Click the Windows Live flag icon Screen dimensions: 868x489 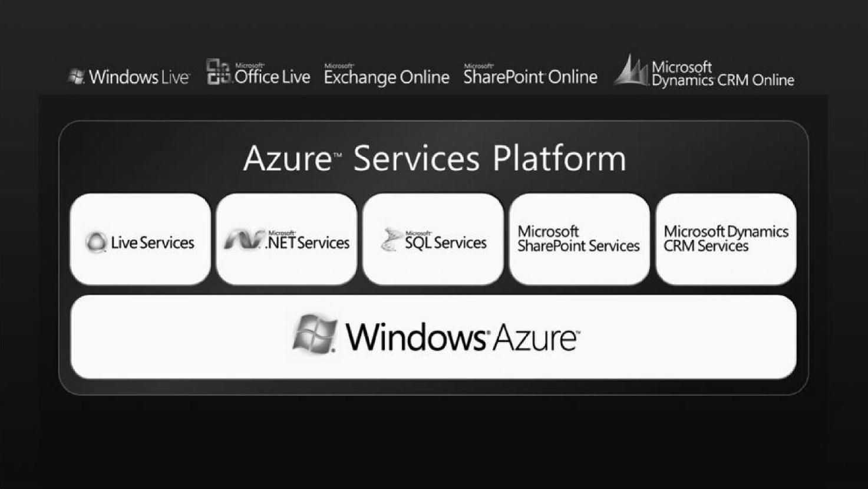[x=77, y=77]
